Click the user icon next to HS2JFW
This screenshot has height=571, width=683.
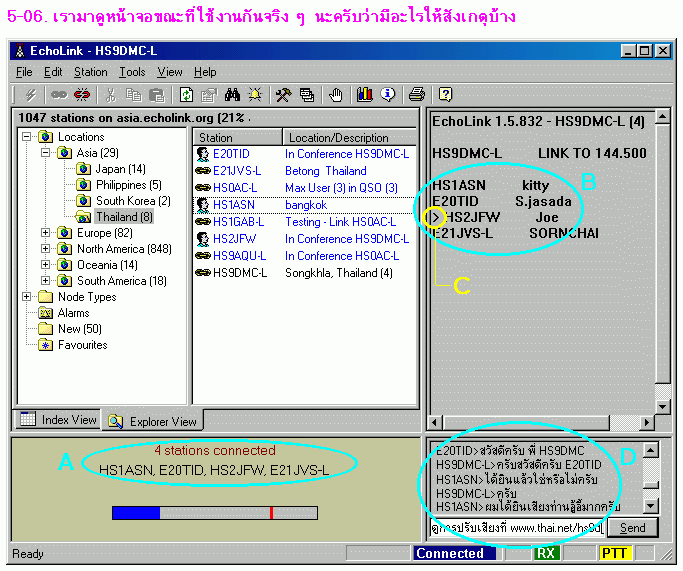tap(203, 239)
